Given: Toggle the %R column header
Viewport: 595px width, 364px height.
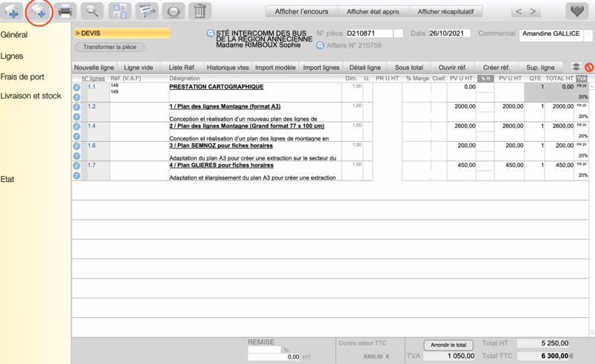Looking at the screenshot, I should pyautogui.click(x=485, y=79).
